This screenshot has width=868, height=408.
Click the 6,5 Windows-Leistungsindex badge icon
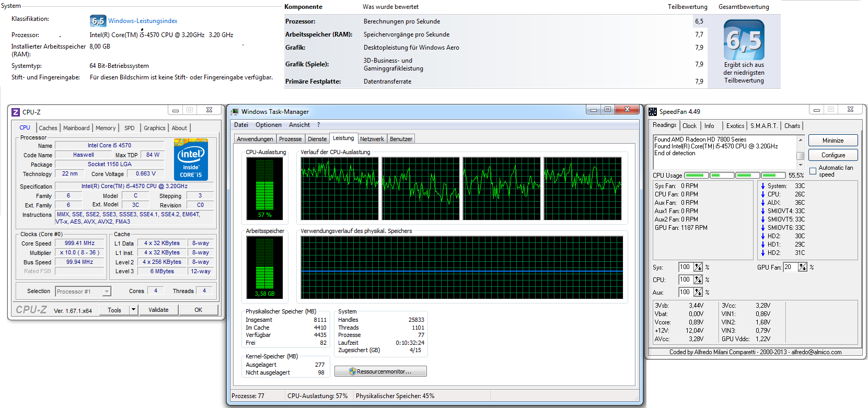pos(98,21)
